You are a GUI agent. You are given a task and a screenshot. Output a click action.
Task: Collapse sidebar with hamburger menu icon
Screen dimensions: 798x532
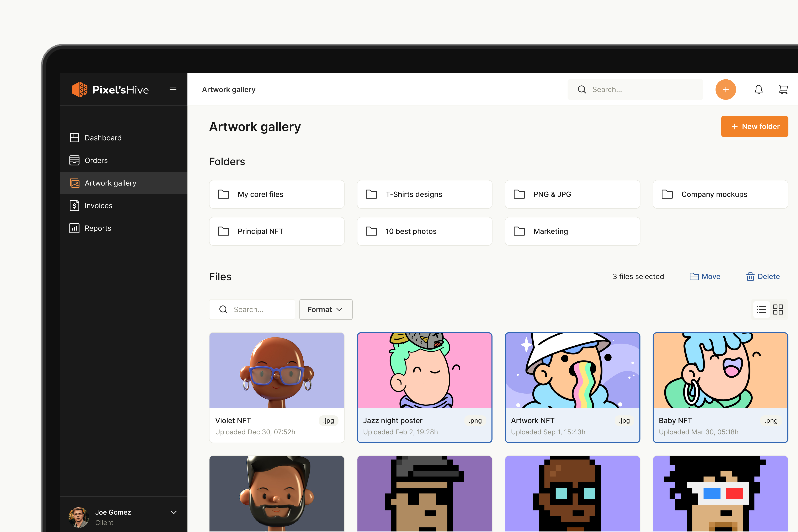point(173,90)
